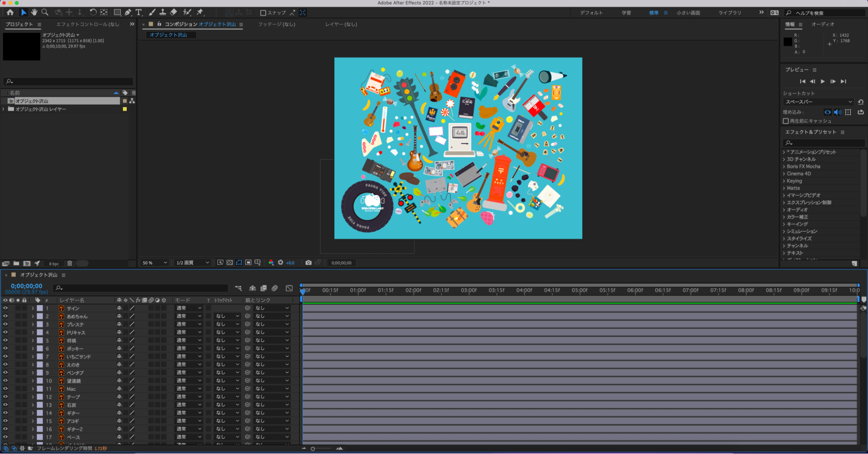This screenshot has width=868, height=454.
Task: Hide the サイン layer visibility eye
Action: click(6, 308)
